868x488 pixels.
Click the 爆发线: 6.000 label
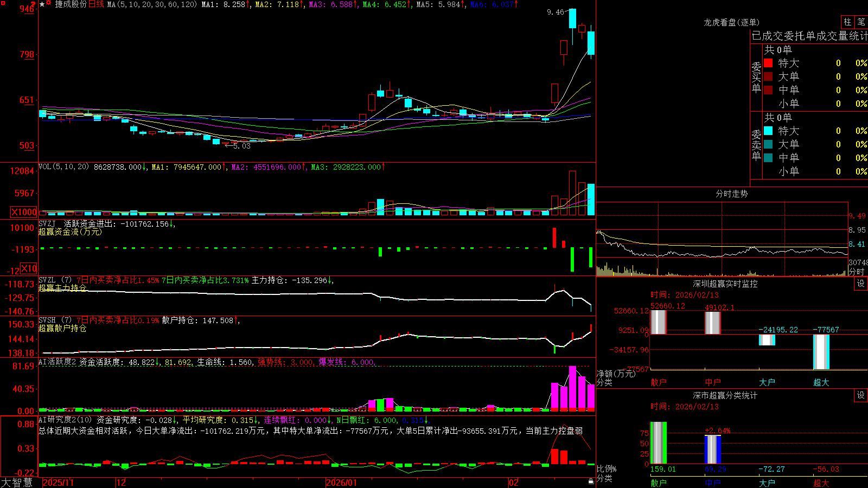tap(347, 362)
